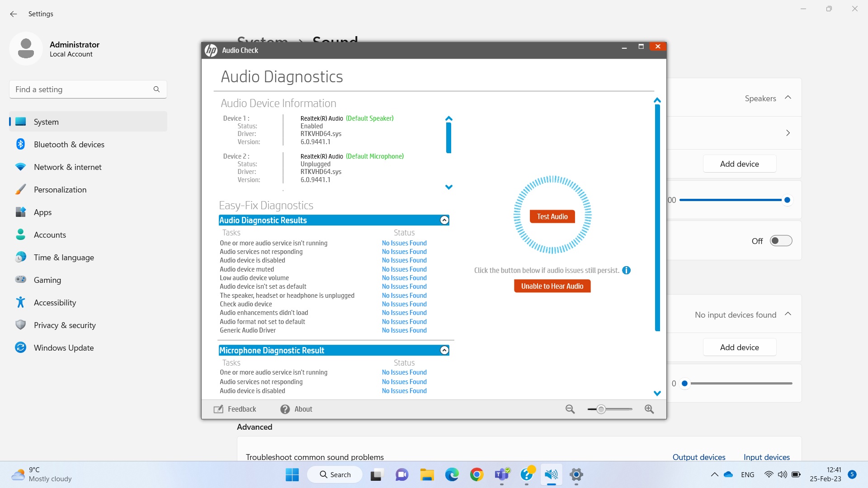Screen dimensions: 868x488
Task: Open the volume icon in system tray
Action: 783,474
